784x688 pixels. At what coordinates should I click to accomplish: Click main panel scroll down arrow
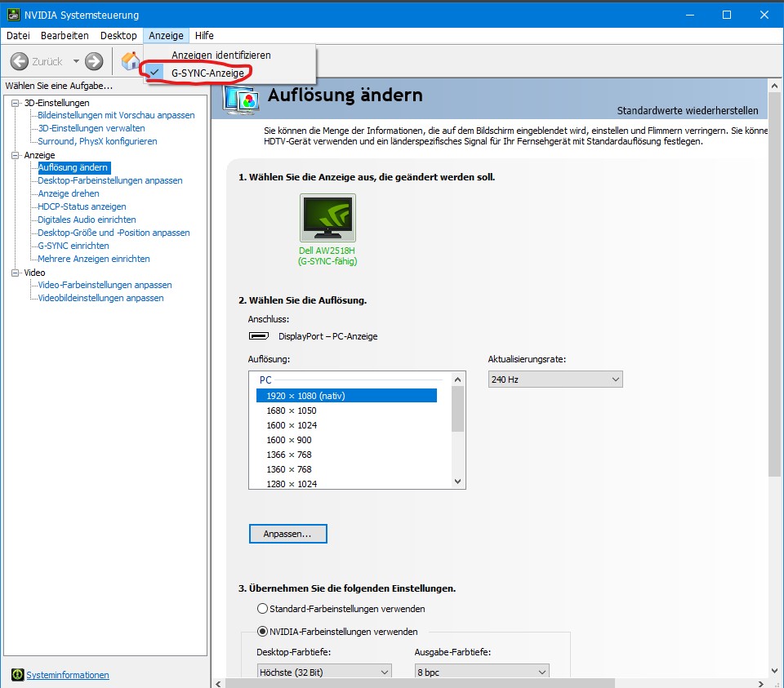774,671
